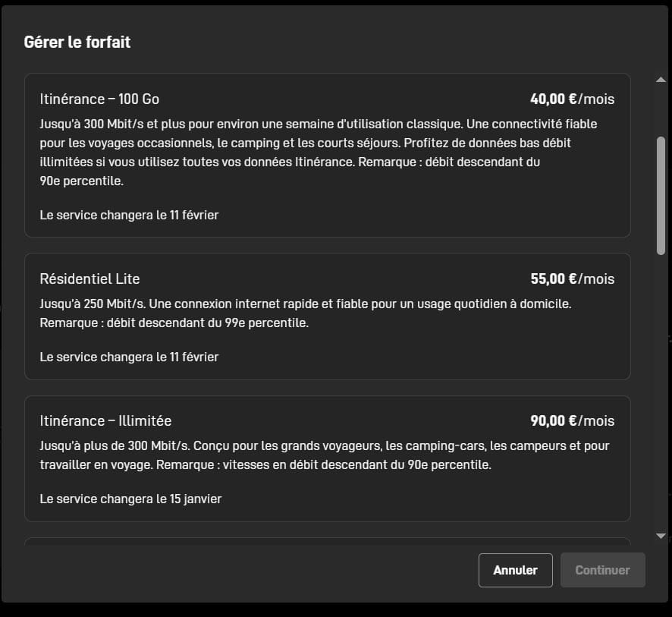Click 'Le service changera le 15 janvier' text
This screenshot has width=672, height=617.
tap(130, 499)
